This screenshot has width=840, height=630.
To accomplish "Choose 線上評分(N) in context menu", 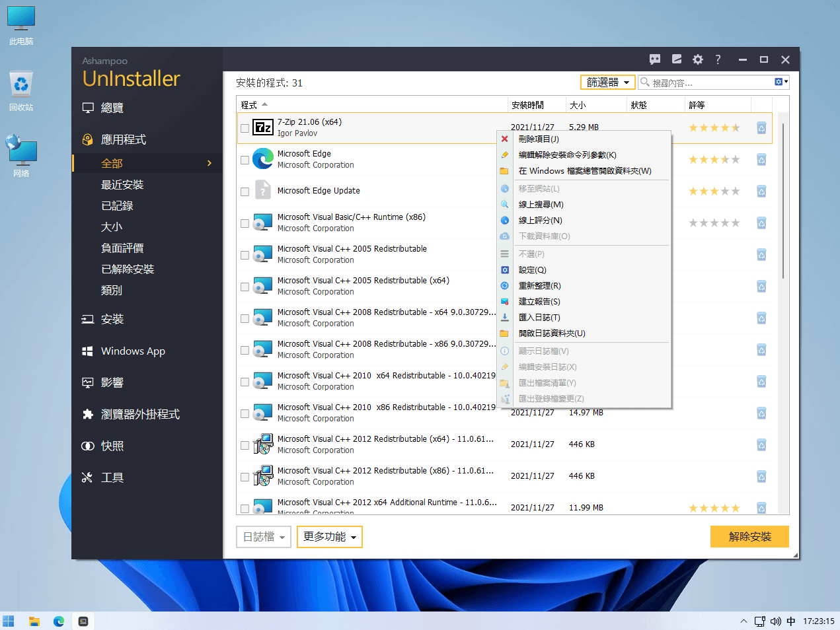I will click(x=584, y=220).
